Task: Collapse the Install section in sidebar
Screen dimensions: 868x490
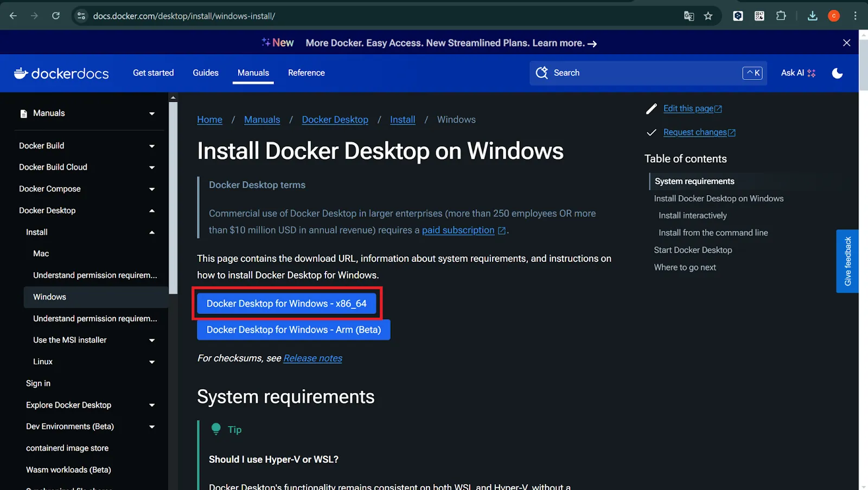Action: [x=152, y=232]
